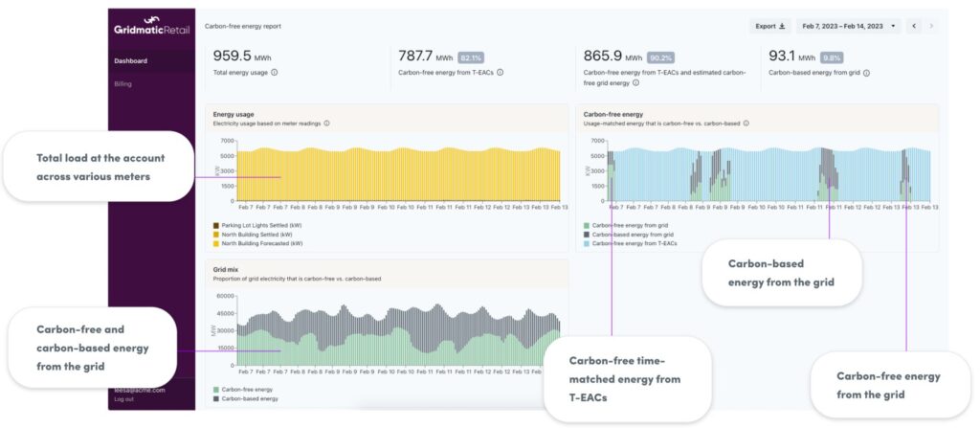Click info icon next to Electricity usage subtitle
The width and height of the screenshot is (980, 428).
(327, 124)
